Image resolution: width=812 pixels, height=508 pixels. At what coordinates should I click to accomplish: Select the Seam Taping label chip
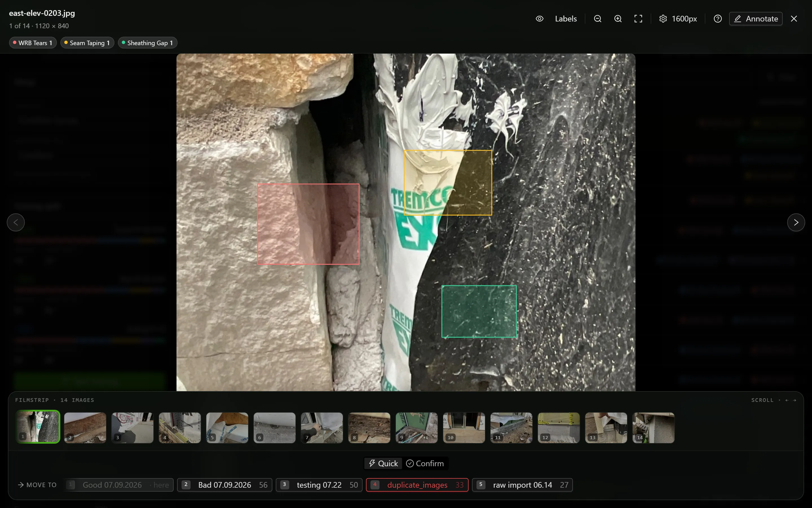click(87, 43)
